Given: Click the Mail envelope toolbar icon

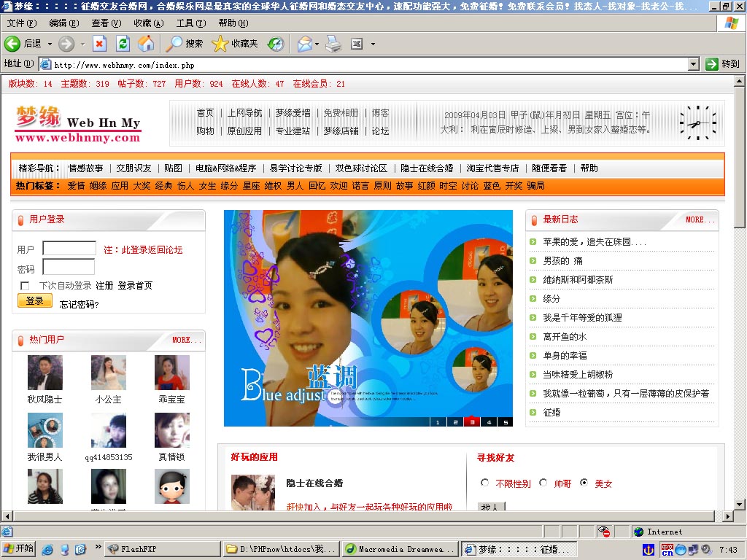Looking at the screenshot, I should pyautogui.click(x=304, y=44).
